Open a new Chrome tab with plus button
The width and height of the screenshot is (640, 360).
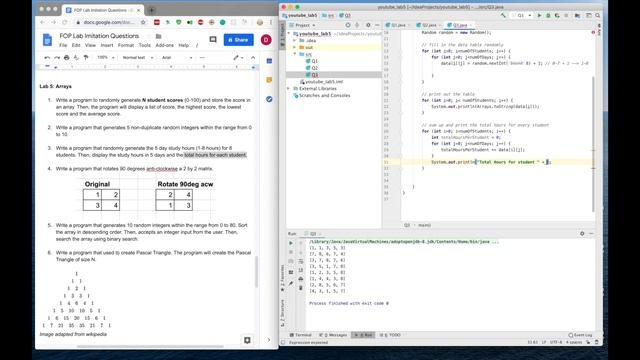(152, 10)
